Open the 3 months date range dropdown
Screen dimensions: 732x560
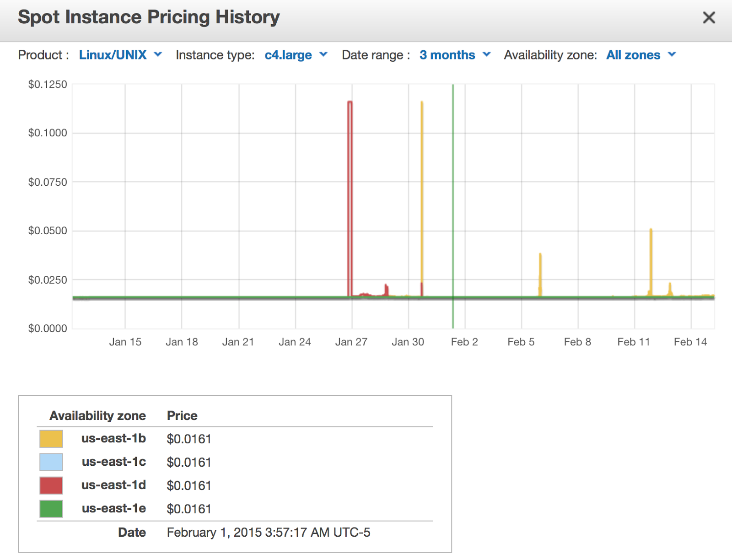point(455,55)
